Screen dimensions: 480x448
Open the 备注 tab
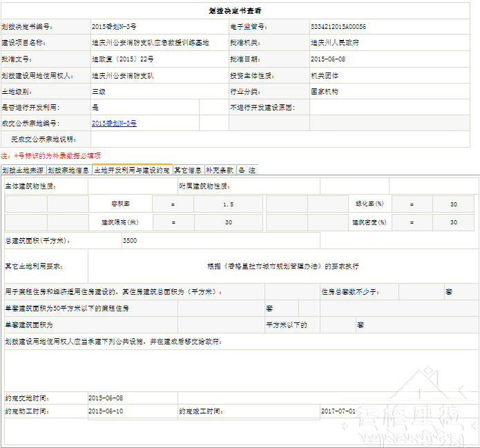pos(247,170)
